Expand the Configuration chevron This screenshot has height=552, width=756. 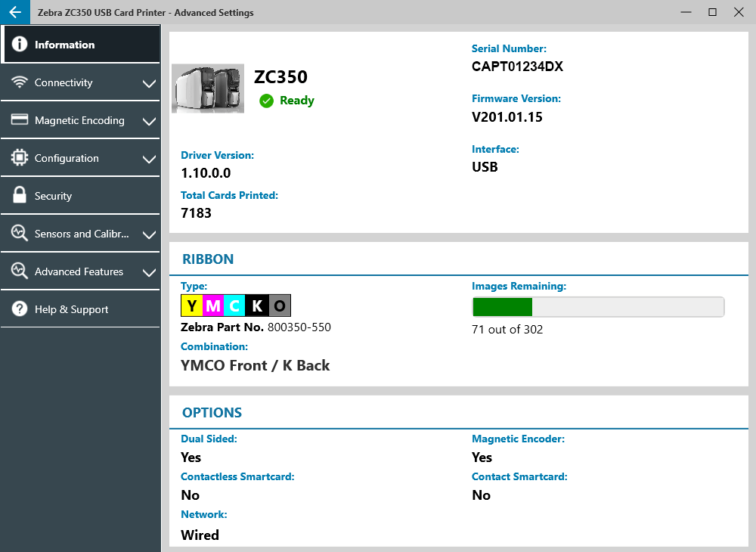click(149, 159)
